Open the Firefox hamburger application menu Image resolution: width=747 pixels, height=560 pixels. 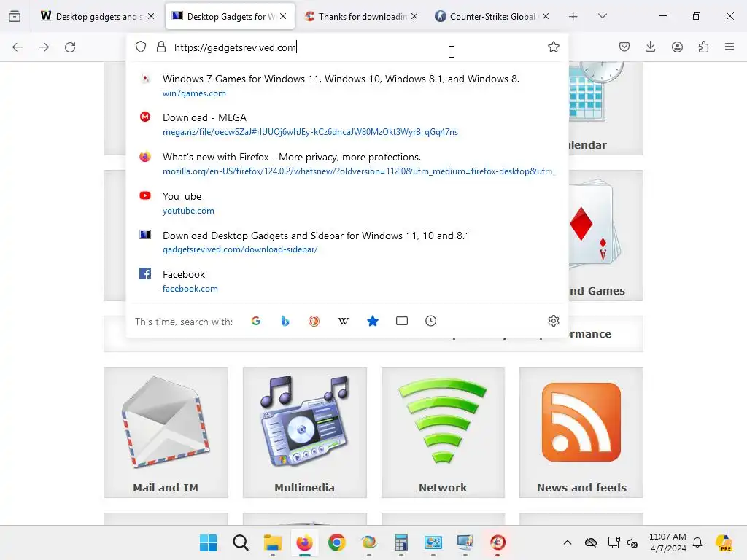[x=729, y=47]
